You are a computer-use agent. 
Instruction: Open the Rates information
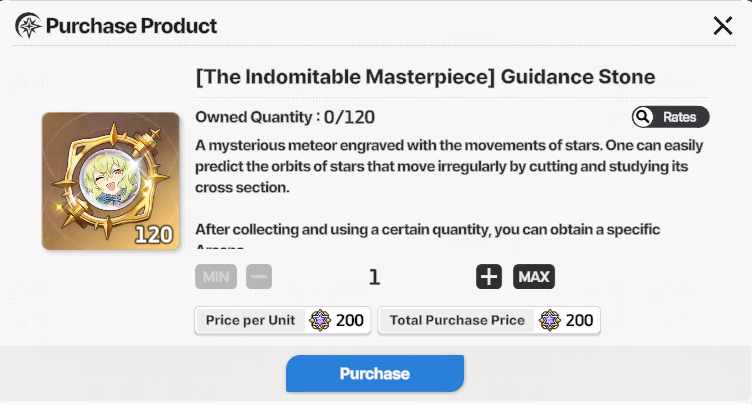(x=670, y=117)
